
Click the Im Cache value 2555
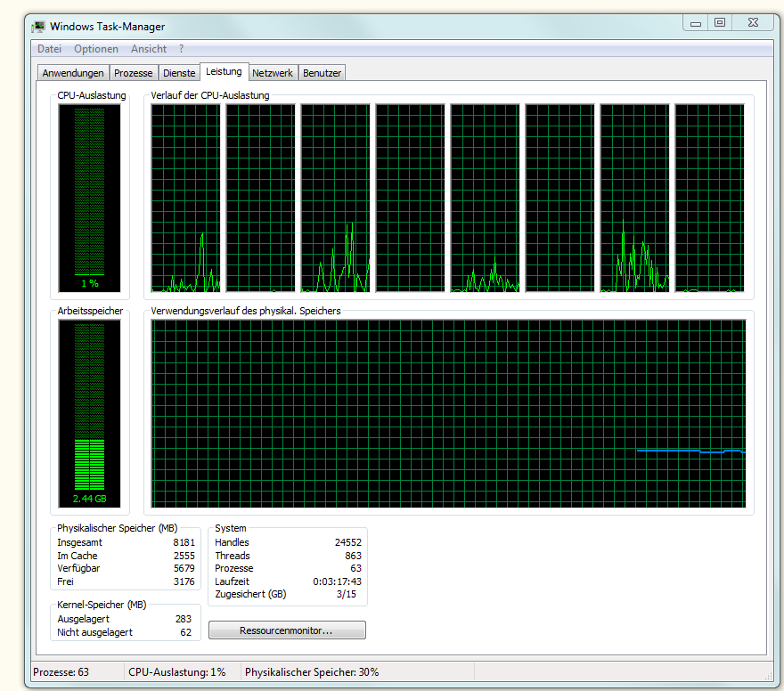pyautogui.click(x=184, y=556)
